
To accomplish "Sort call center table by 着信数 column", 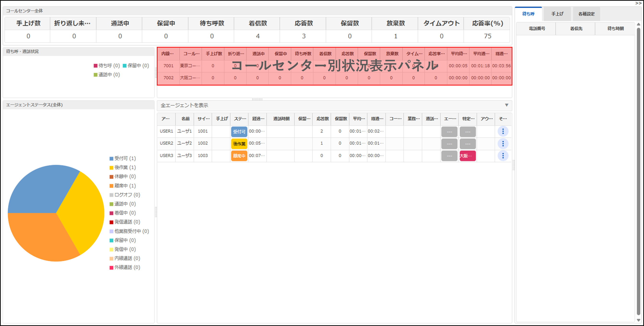I will pyautogui.click(x=325, y=54).
